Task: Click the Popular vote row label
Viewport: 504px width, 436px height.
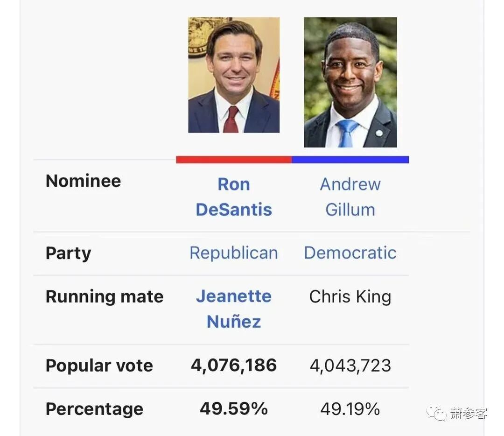Action: click(99, 366)
